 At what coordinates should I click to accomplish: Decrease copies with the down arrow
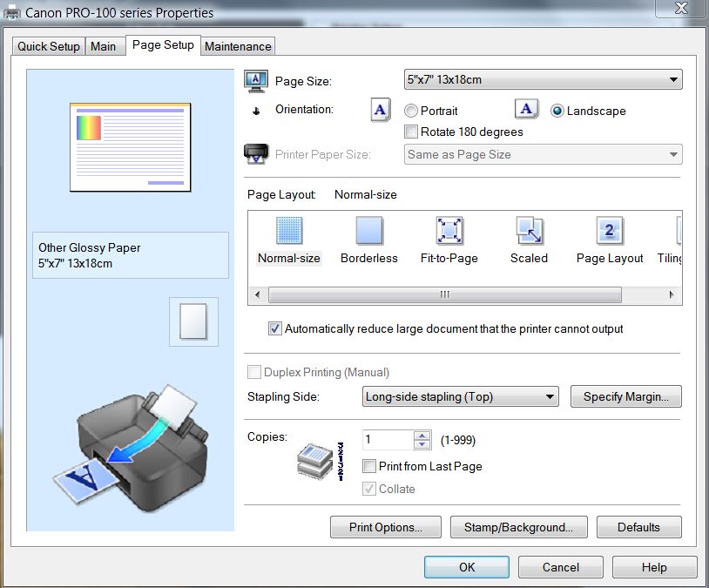422,444
